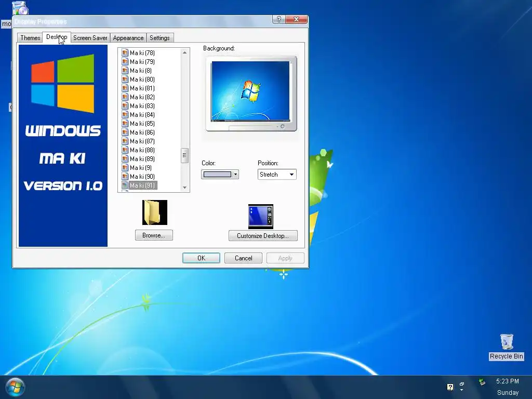This screenshot has height=399, width=532.
Task: Select wallpaper Ma ki (88)
Action: click(142, 150)
